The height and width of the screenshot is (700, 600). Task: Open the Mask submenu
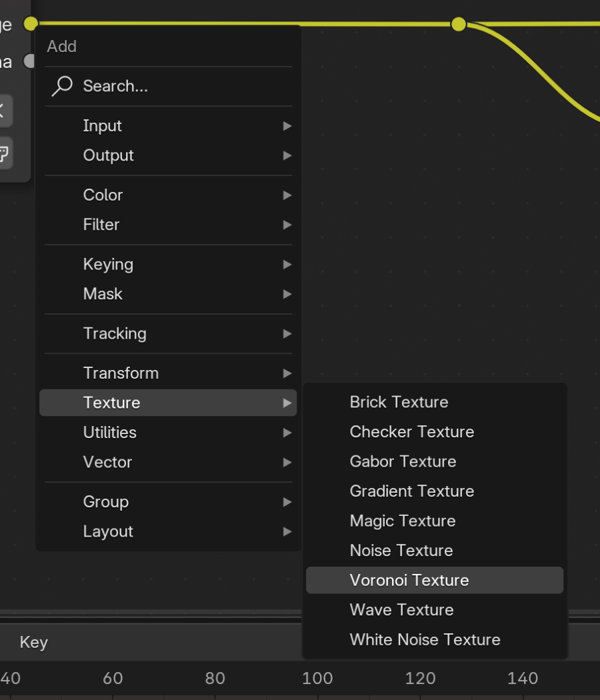[x=168, y=294]
